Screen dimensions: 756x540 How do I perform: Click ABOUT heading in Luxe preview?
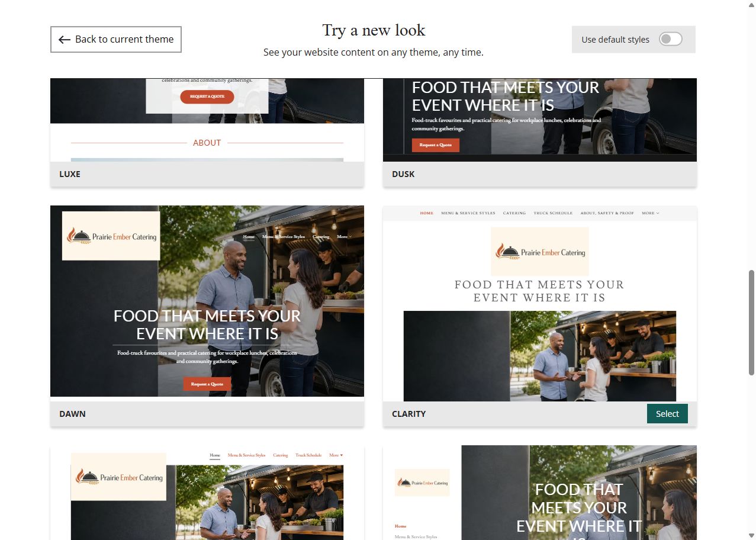pyautogui.click(x=207, y=143)
